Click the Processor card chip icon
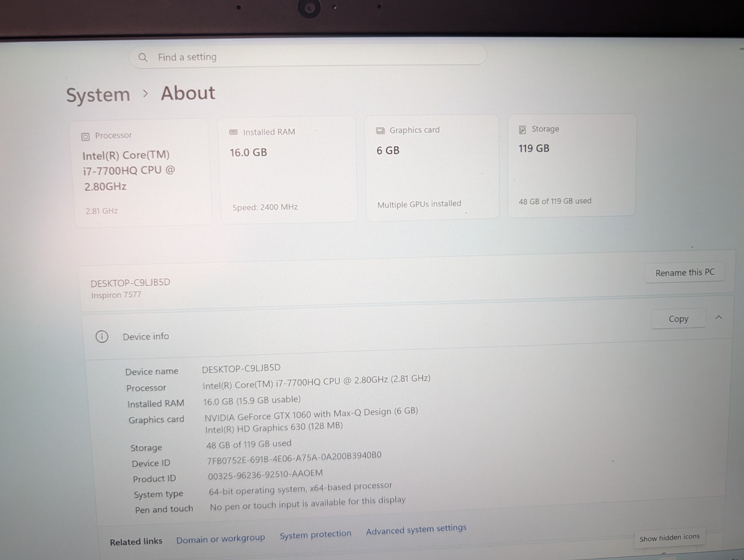This screenshot has height=560, width=744. [86, 137]
